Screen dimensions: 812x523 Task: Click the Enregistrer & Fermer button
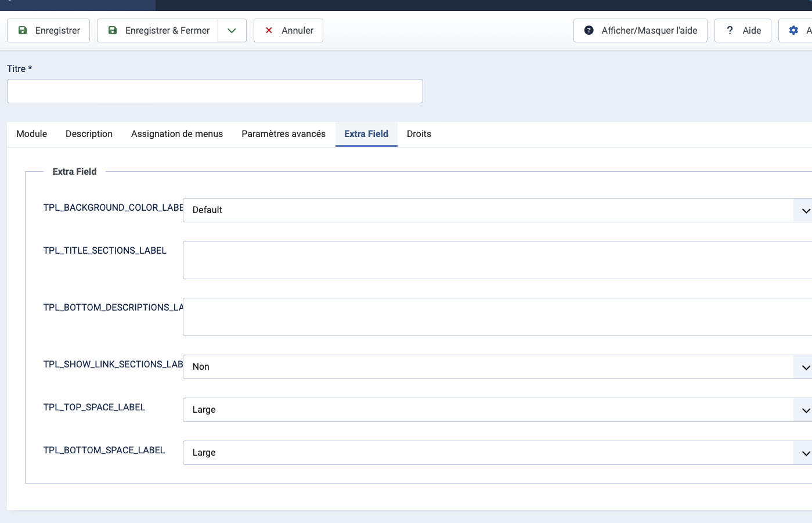(157, 31)
